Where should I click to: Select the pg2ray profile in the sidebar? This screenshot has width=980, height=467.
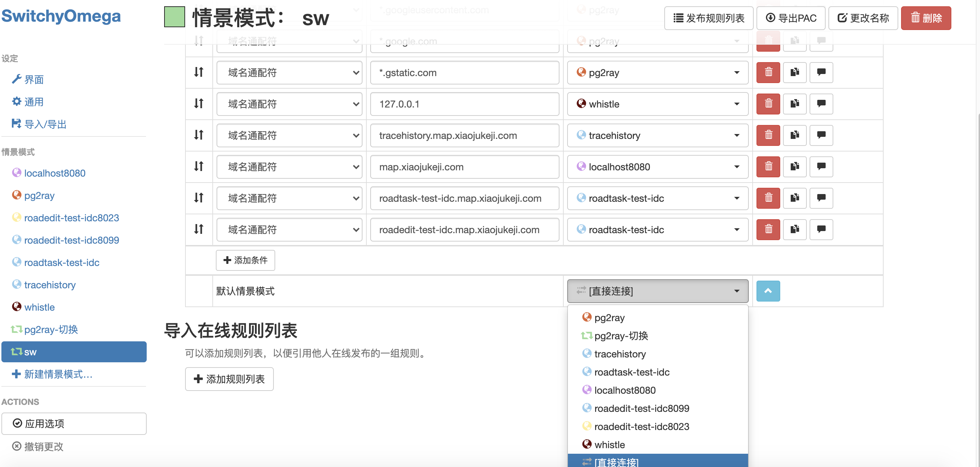click(x=39, y=195)
